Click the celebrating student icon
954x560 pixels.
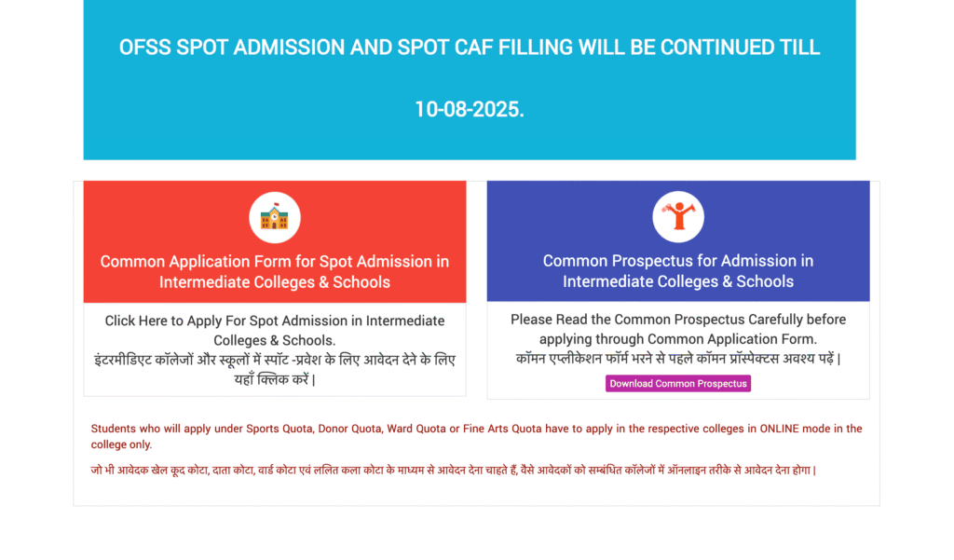(x=677, y=217)
